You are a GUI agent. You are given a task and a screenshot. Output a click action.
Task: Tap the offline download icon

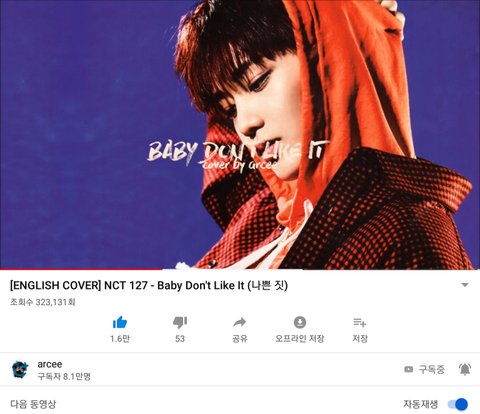(300, 322)
